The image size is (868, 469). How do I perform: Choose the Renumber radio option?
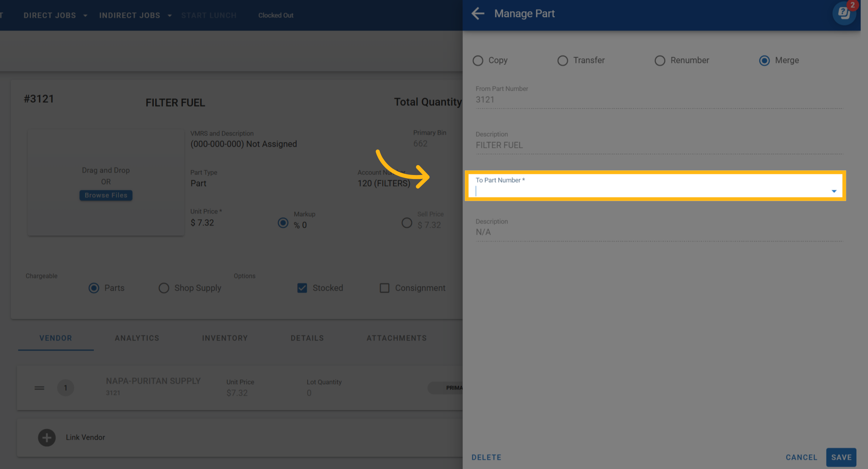(660, 60)
